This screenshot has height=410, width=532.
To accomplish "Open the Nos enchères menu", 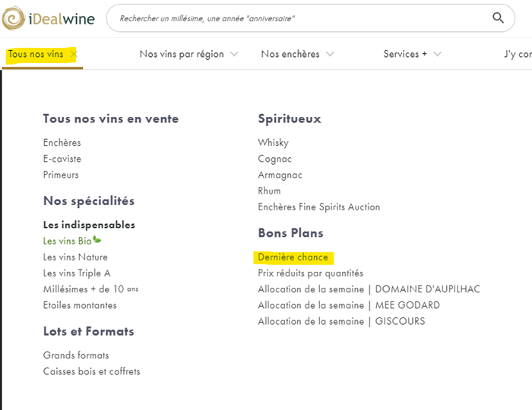I will click(290, 54).
